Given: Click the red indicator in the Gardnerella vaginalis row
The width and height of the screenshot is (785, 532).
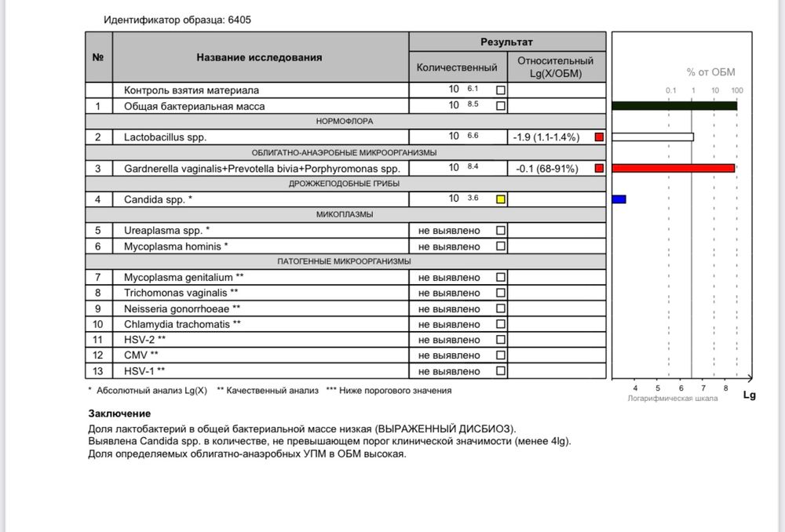Looking at the screenshot, I should (x=599, y=168).
